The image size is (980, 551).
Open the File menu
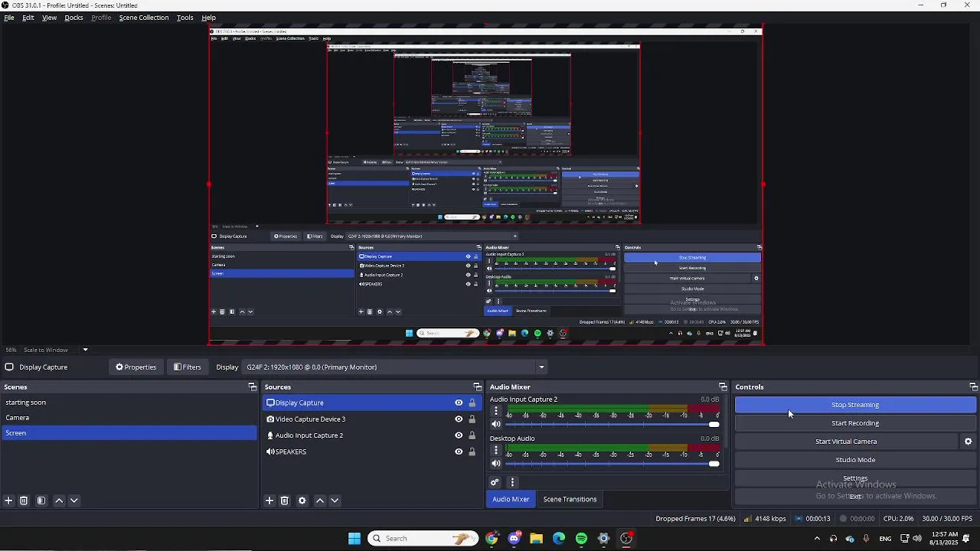point(9,18)
